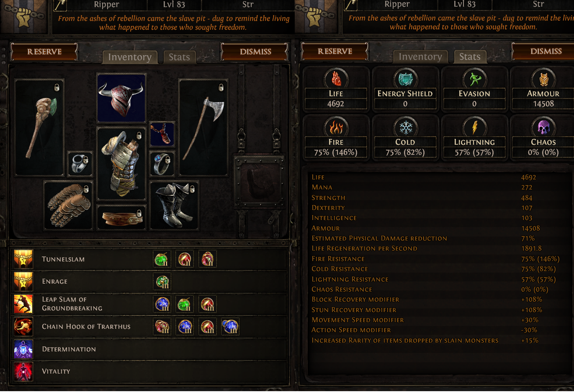The width and height of the screenshot is (574, 392).
Task: Click the left Reserve button
Action: pos(44,52)
